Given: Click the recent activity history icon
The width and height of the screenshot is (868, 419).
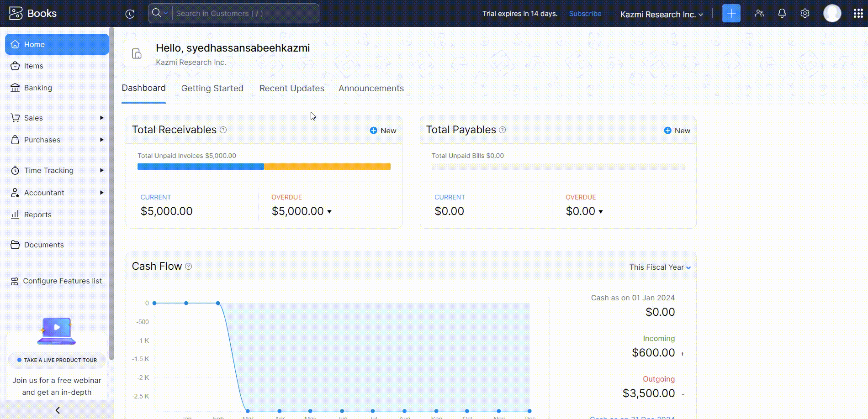Looking at the screenshot, I should pyautogui.click(x=130, y=14).
